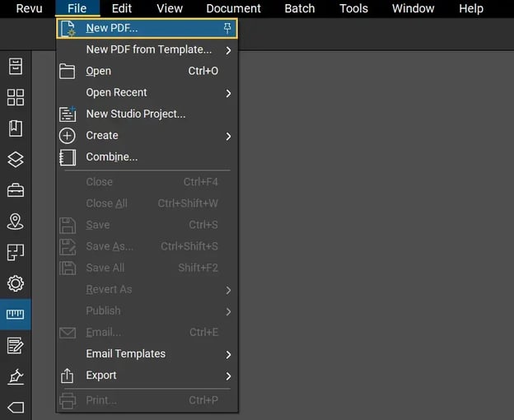The height and width of the screenshot is (420, 514).
Task: Choose New Studio Project... entry
Action: pos(147,114)
